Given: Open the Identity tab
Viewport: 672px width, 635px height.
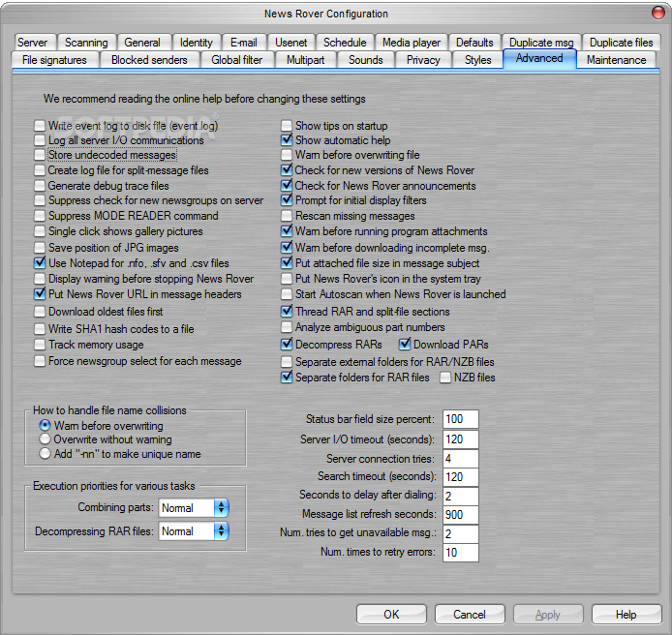Looking at the screenshot, I should coord(197,43).
